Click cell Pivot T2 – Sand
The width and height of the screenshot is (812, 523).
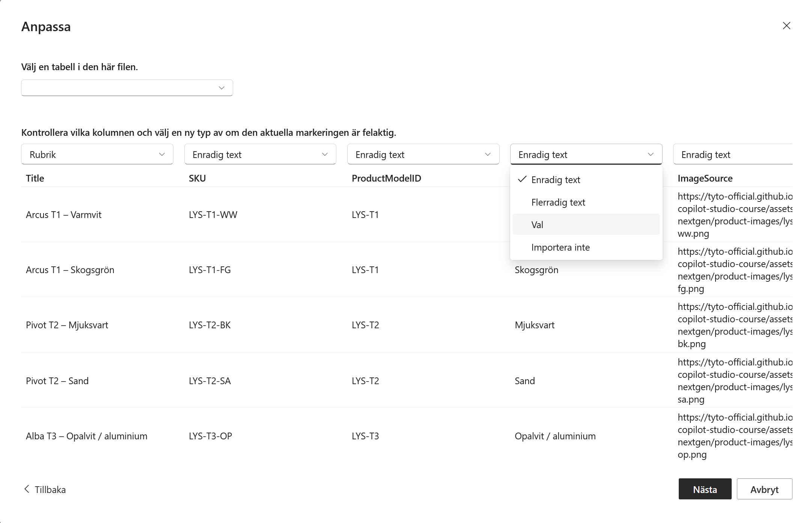point(57,381)
